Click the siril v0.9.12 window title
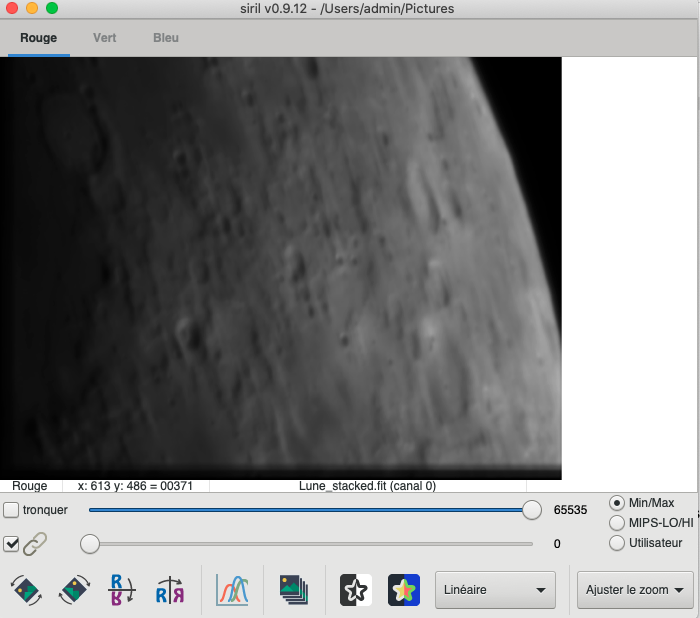 point(347,8)
